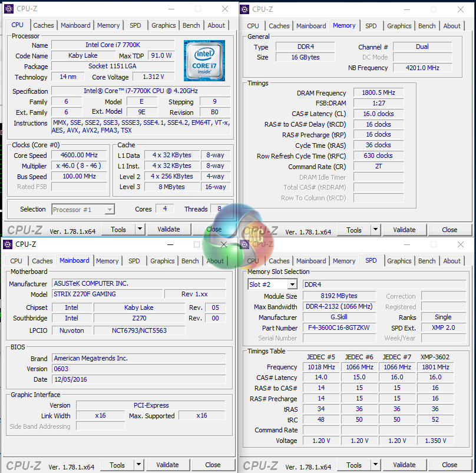This screenshot has width=476, height=473.
Task: Select Bench tab in the Mainboard window
Action: pyautogui.click(x=190, y=261)
